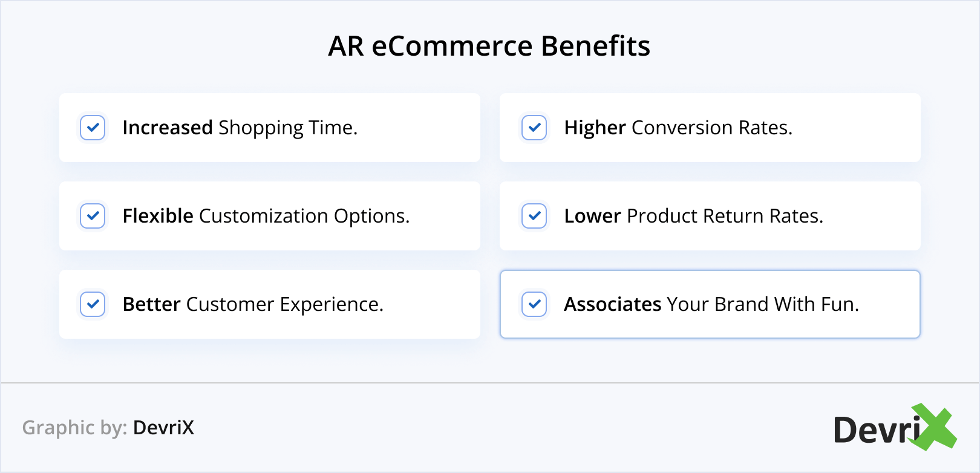Click the bold word Associates
Screen dimensions: 980x473
(613, 304)
